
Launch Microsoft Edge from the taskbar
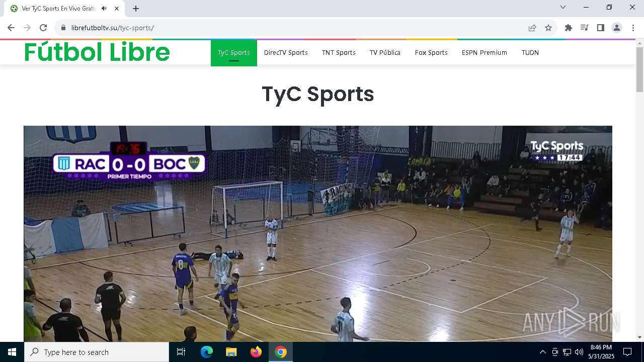click(207, 352)
